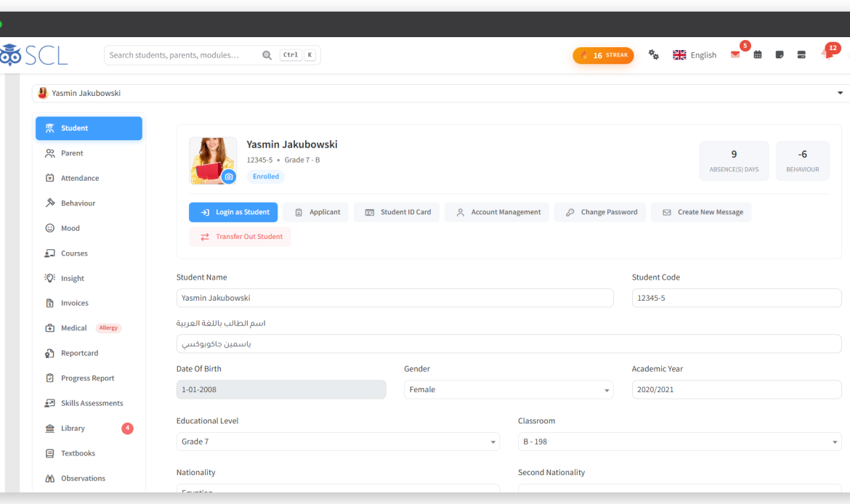Click Create New Message button
The height and width of the screenshot is (504, 850).
(702, 213)
